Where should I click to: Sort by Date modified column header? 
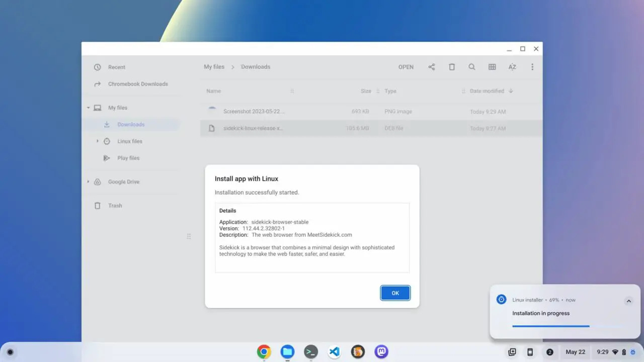pyautogui.click(x=487, y=91)
